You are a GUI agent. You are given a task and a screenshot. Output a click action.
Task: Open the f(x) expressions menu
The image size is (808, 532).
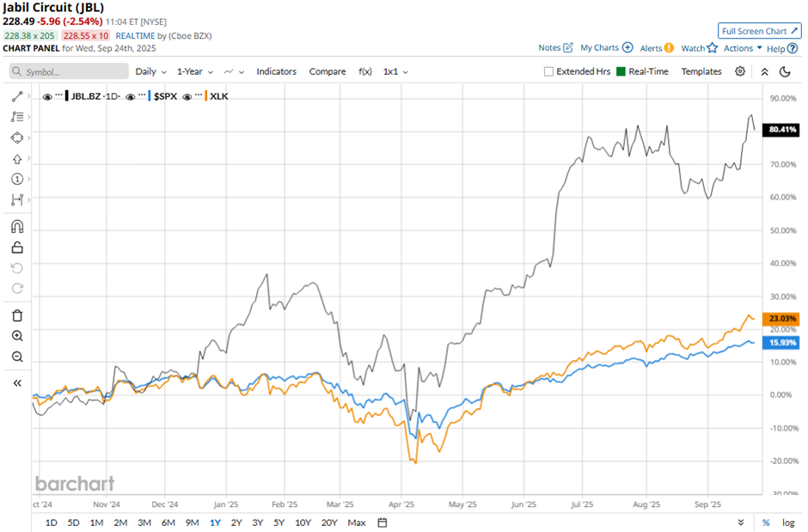(x=365, y=71)
